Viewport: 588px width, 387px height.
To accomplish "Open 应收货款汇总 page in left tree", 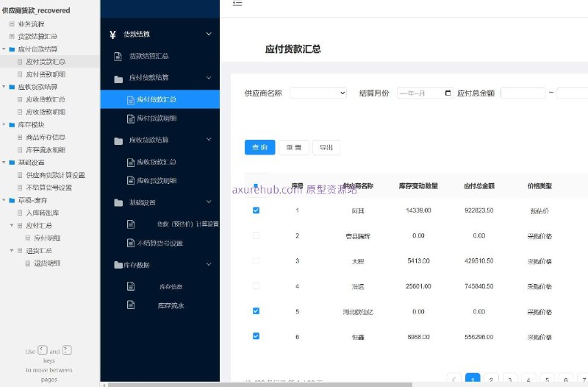I will pos(46,99).
